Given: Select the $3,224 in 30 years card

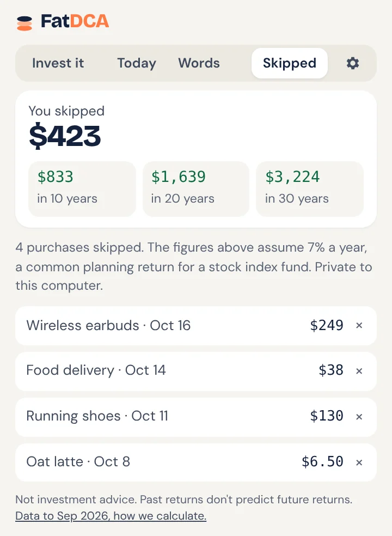Looking at the screenshot, I should 310,189.
